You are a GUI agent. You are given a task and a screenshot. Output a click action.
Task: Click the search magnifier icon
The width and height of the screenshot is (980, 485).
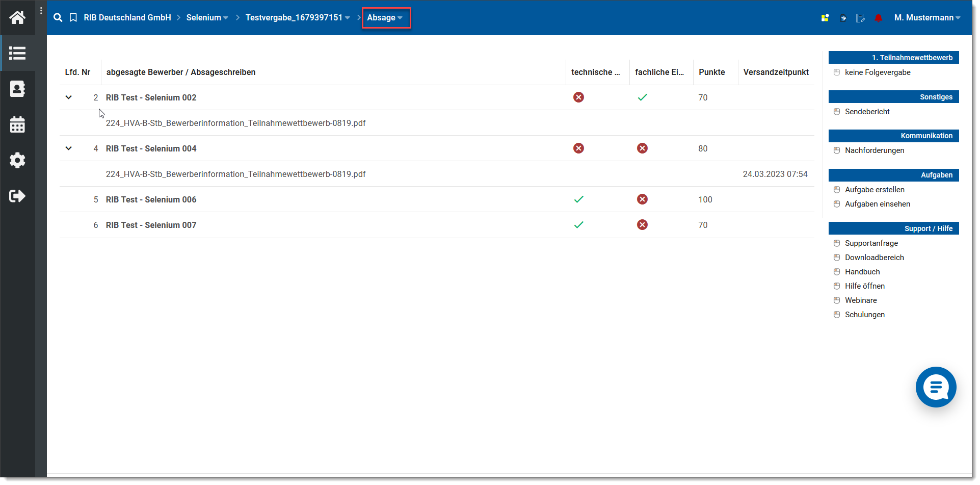tap(58, 18)
